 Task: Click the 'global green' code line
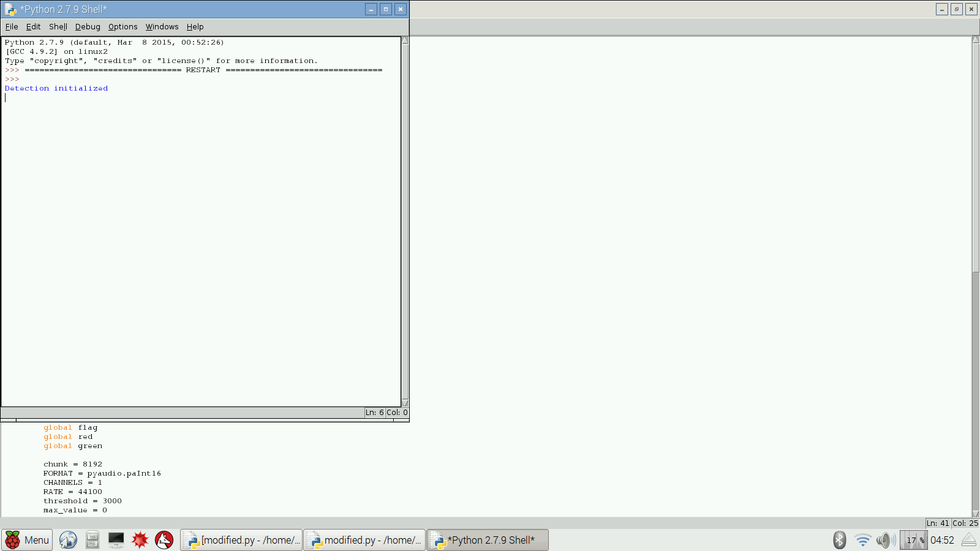point(73,446)
